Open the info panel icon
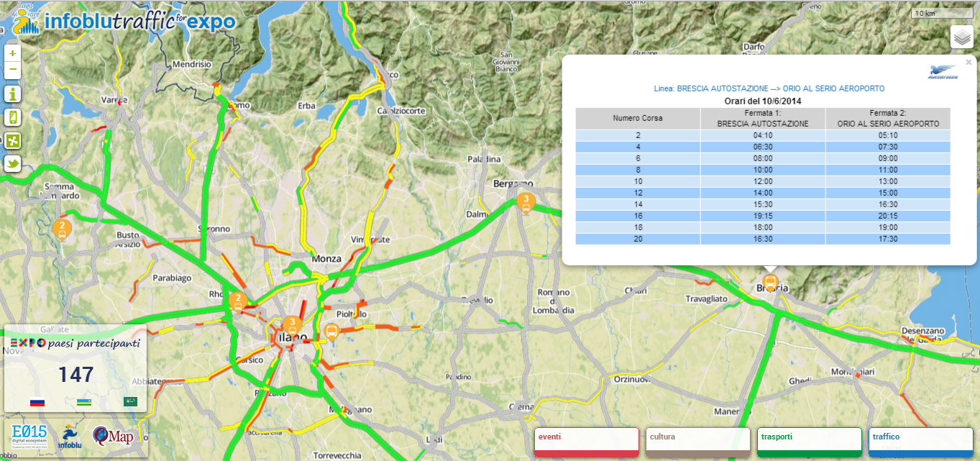The image size is (980, 461). [12, 93]
